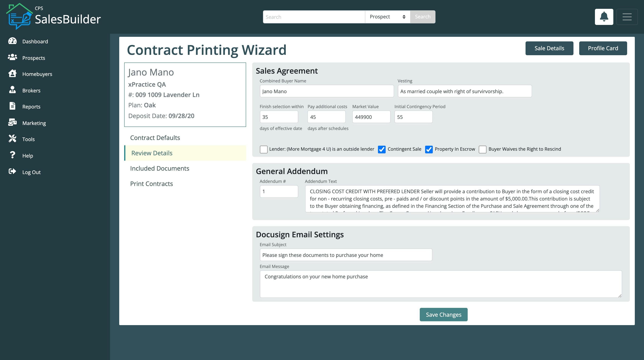Screen dimensions: 644x360
Task: Enable the outside lender checkbox
Action: (264, 149)
